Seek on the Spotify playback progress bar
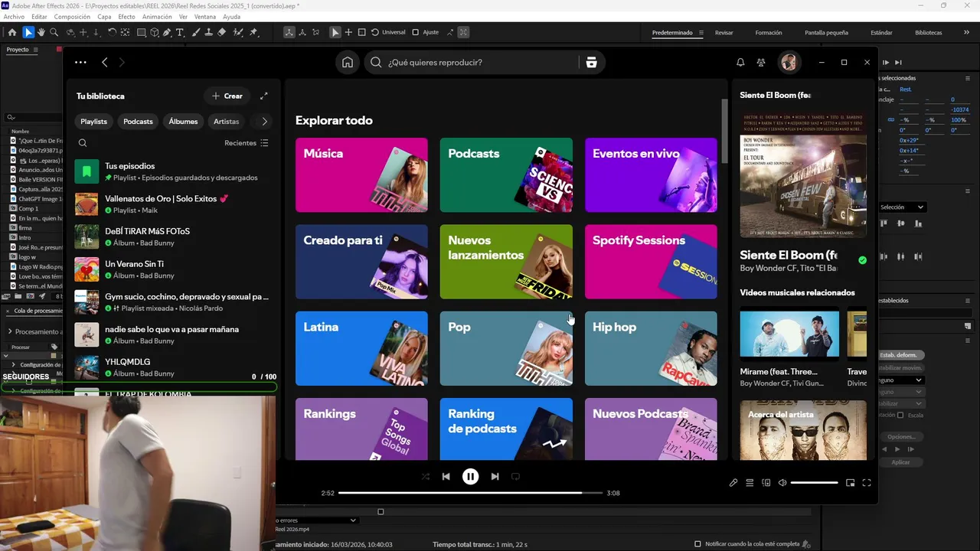 [x=470, y=493]
